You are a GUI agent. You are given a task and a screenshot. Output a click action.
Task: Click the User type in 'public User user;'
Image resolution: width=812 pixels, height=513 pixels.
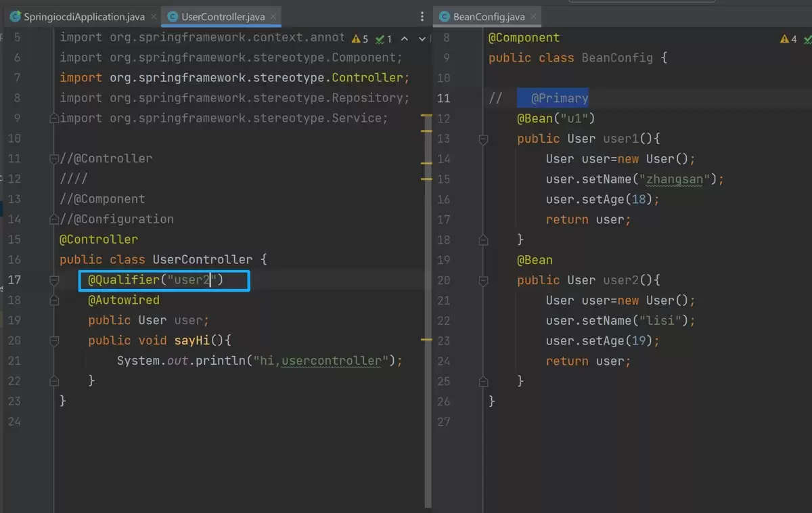tap(152, 320)
